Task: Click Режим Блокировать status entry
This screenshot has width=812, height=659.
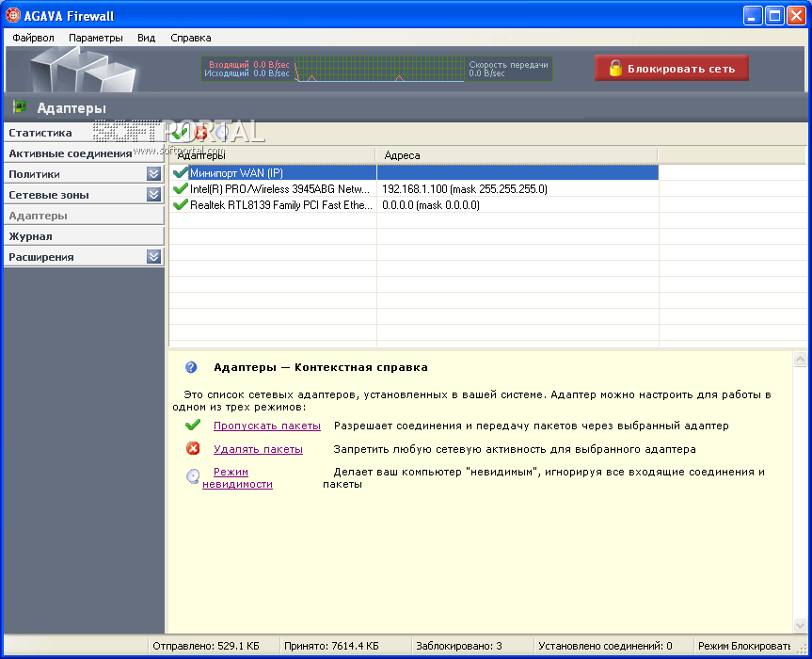Action: [x=744, y=646]
